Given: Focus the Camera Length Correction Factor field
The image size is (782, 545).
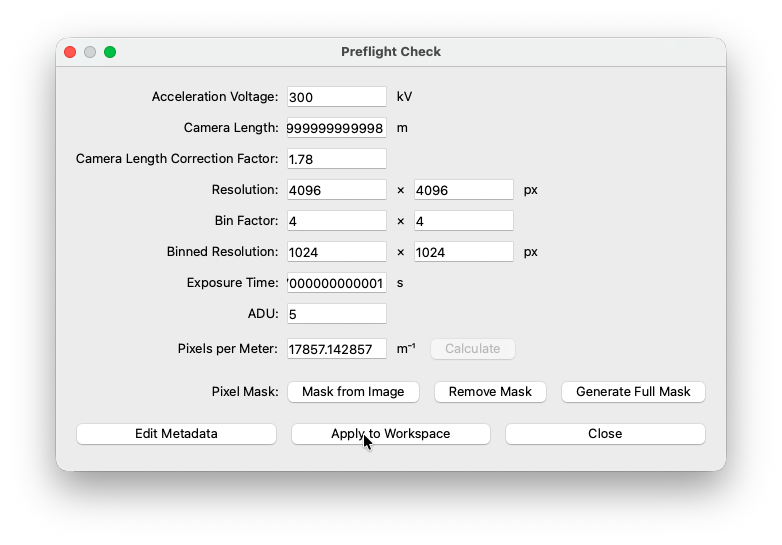Looking at the screenshot, I should click(x=337, y=159).
